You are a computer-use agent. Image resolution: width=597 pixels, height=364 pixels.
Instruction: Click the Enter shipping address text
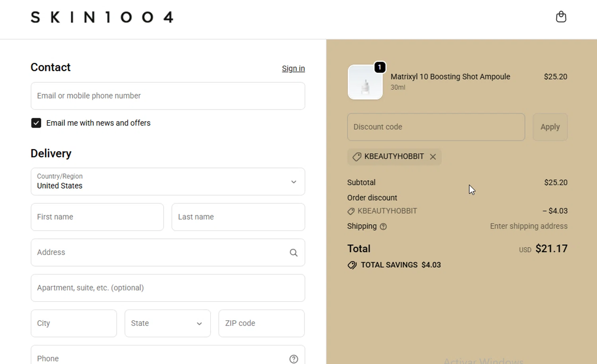click(x=529, y=226)
